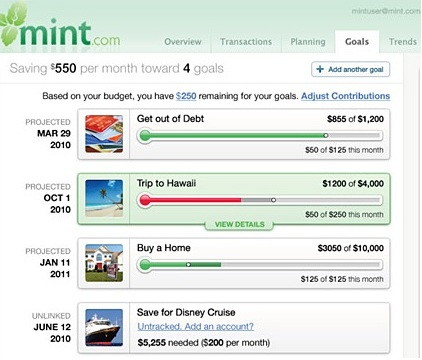The height and width of the screenshot is (360, 422).
Task: Click the red start knob on Trip to Hawaii bar
Action: (145, 200)
